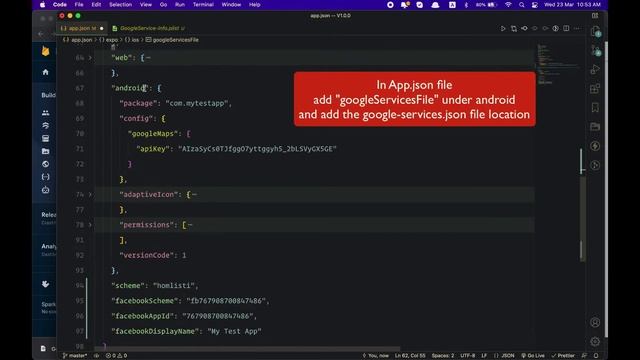Open Firebase Authentication people icon in sidebar
640x360 pixels.
point(45,113)
